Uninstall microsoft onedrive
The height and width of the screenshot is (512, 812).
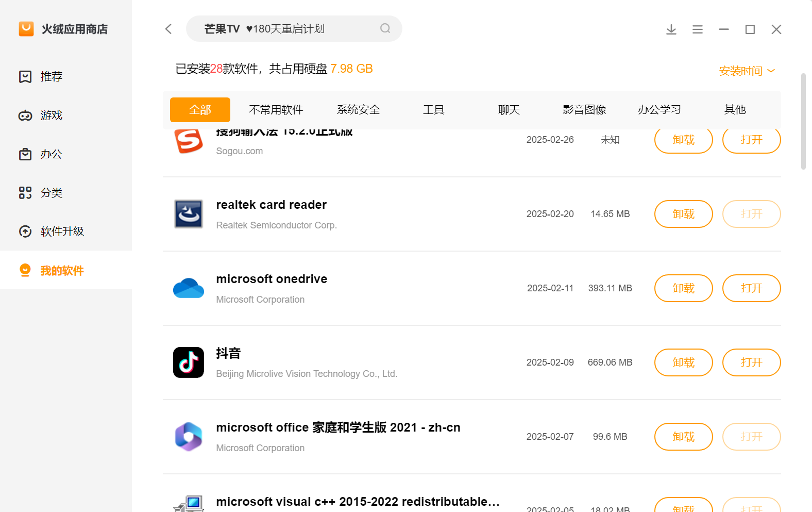684,288
